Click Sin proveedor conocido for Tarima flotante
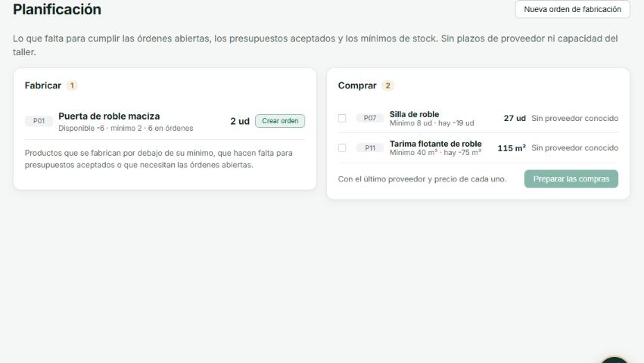 pyautogui.click(x=575, y=147)
